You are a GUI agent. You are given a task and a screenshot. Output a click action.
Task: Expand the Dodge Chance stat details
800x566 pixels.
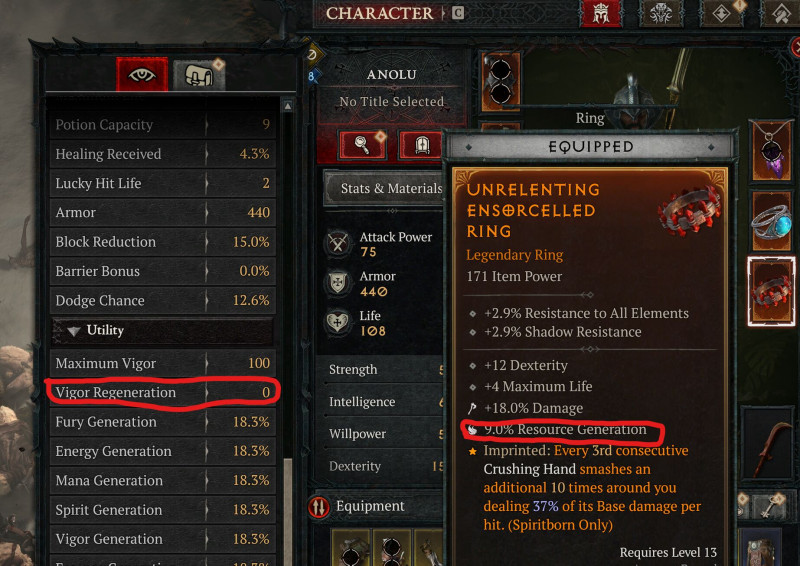tap(163, 301)
